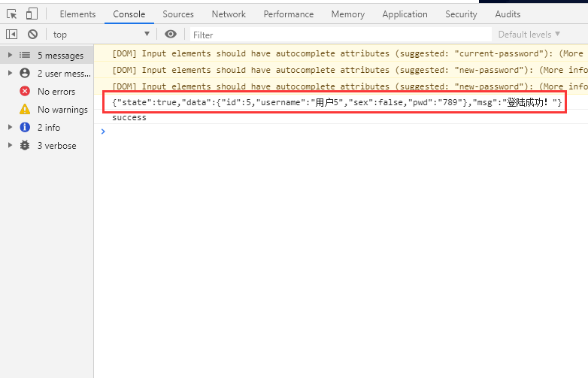The width and height of the screenshot is (588, 378).
Task: Click the yellow warning triangle icon
Action: click(25, 109)
